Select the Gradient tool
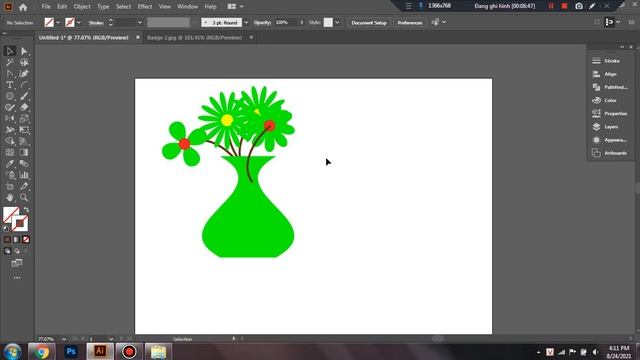The width and height of the screenshot is (640, 360). pyautogui.click(x=24, y=153)
